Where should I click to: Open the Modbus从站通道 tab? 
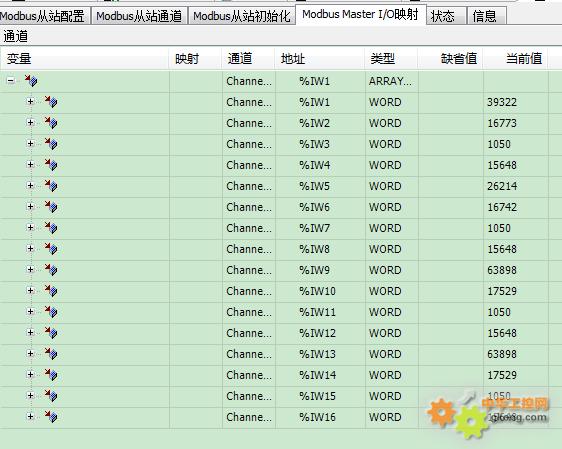(139, 16)
